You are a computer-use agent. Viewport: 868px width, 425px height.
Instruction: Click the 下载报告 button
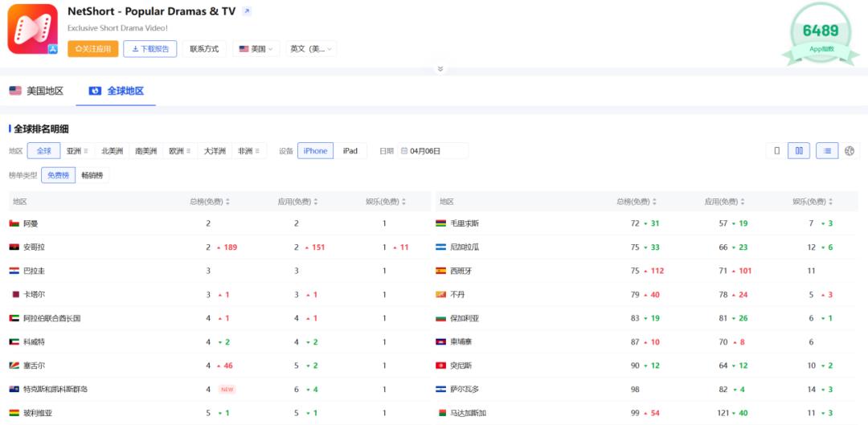[x=150, y=49]
